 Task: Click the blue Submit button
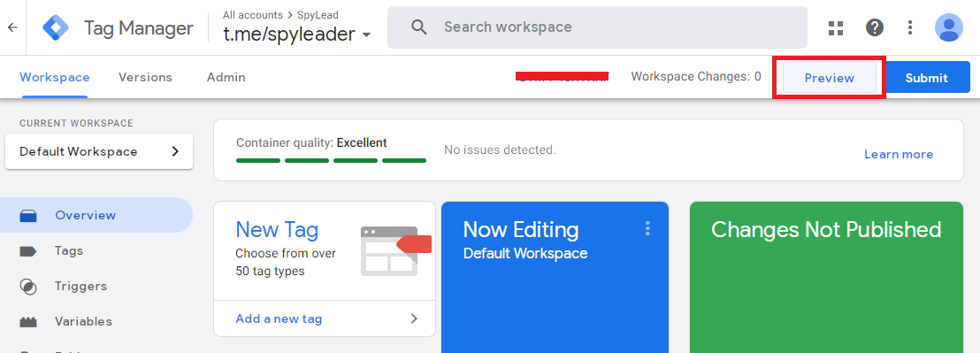927,78
